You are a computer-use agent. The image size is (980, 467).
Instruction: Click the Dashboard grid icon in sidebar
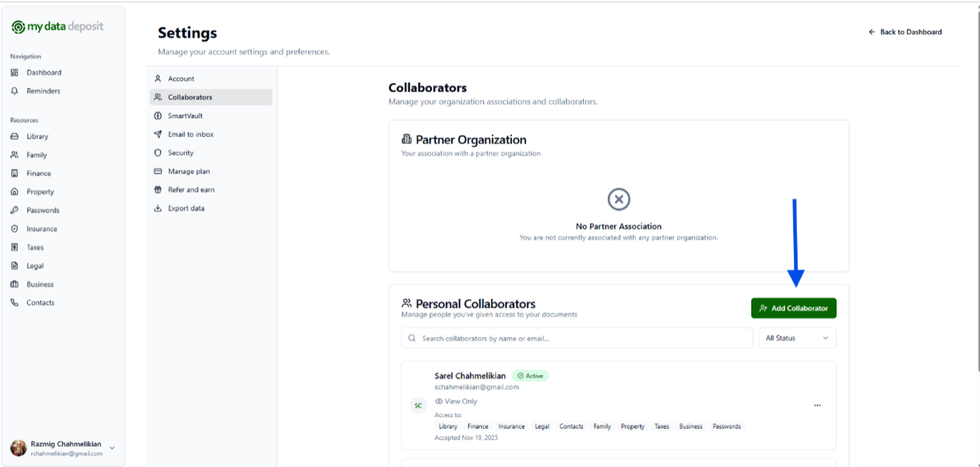(x=15, y=73)
